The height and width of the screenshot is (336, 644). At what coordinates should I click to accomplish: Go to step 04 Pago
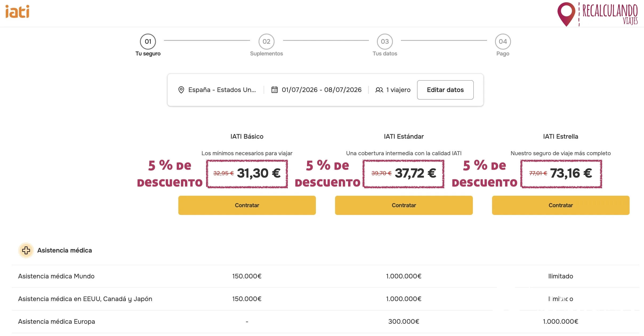503,45
